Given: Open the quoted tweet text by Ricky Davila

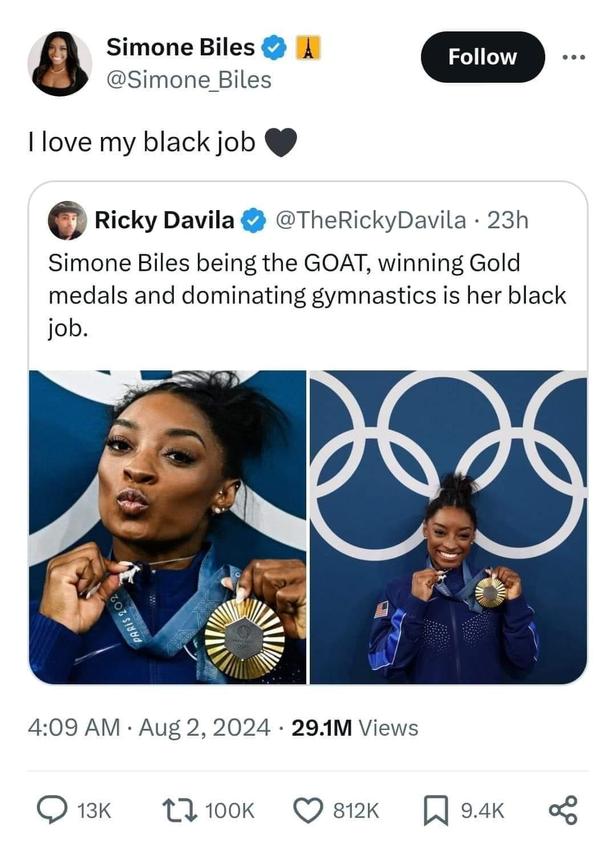Looking at the screenshot, I should (x=307, y=296).
